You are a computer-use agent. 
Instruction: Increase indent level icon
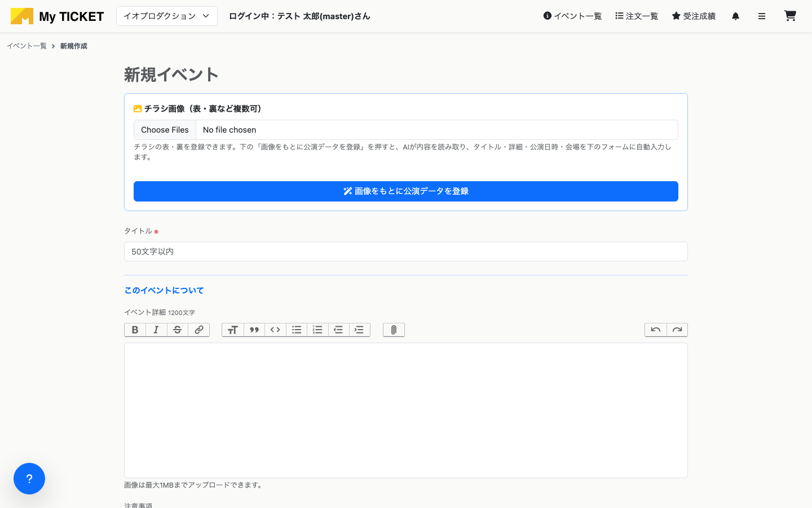359,330
